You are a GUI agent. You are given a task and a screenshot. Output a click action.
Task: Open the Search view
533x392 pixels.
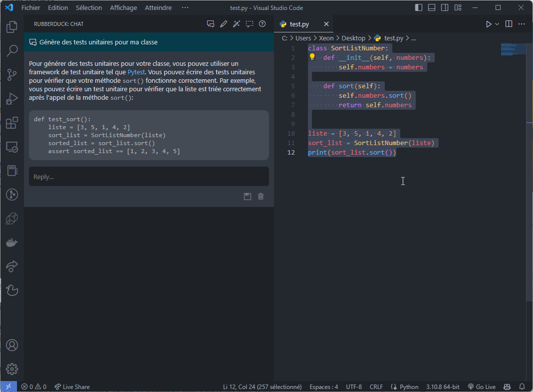(x=12, y=50)
